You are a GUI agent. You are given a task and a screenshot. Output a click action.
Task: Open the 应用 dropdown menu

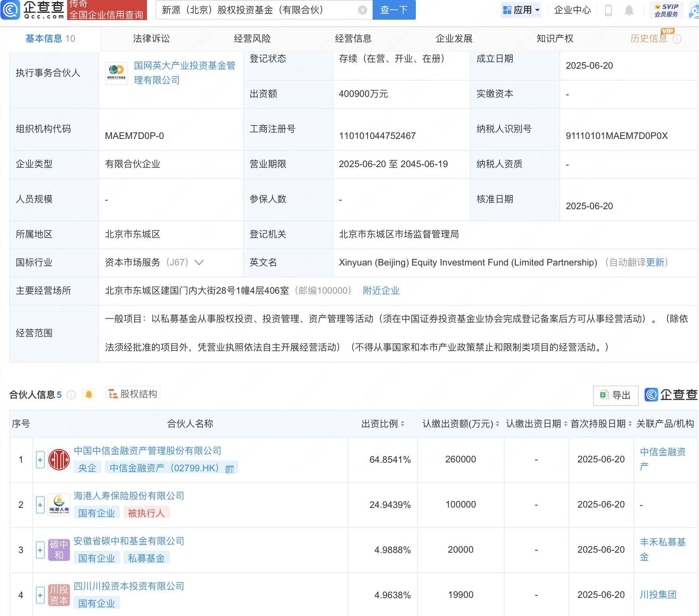coord(521,10)
